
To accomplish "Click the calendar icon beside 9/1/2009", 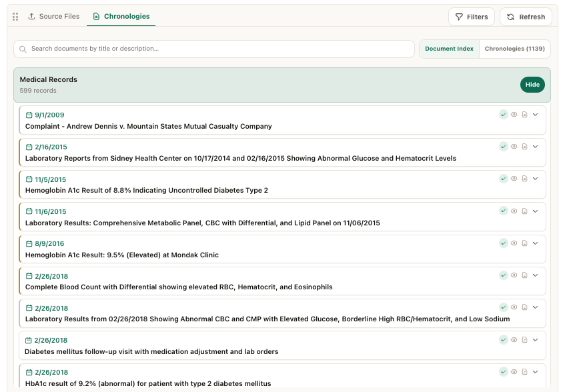I will pos(29,115).
